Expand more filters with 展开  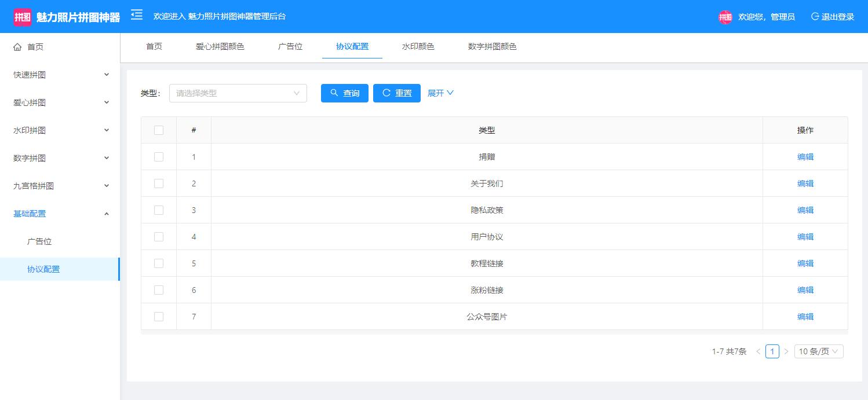[440, 93]
